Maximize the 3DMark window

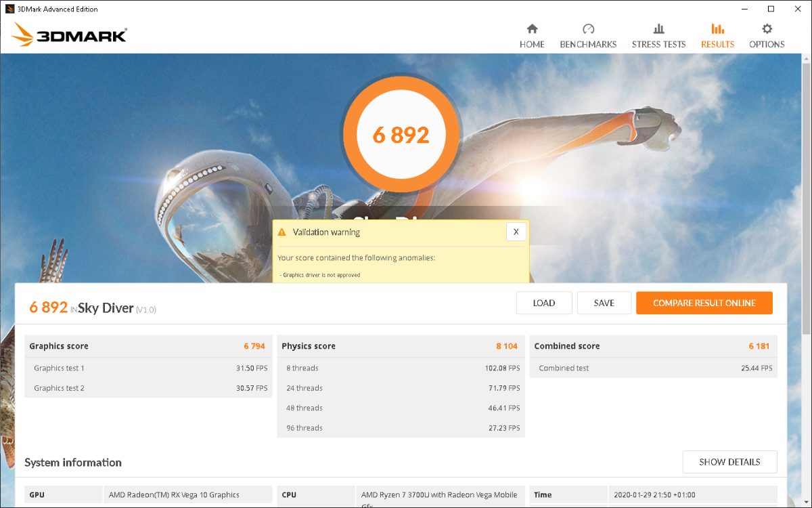click(771, 9)
